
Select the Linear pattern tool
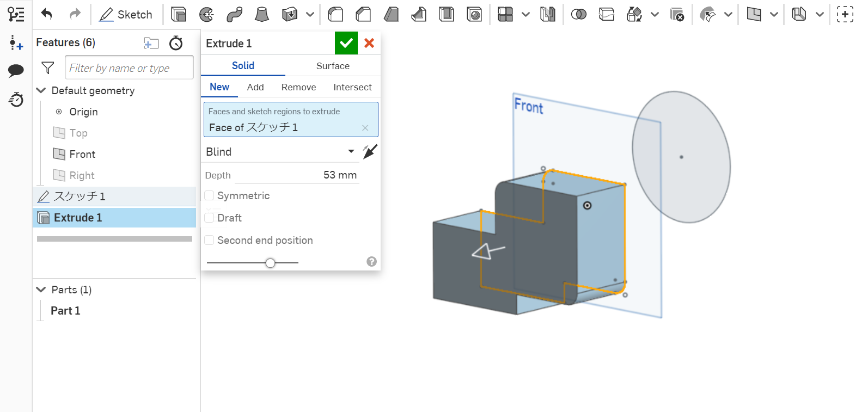[x=505, y=14]
